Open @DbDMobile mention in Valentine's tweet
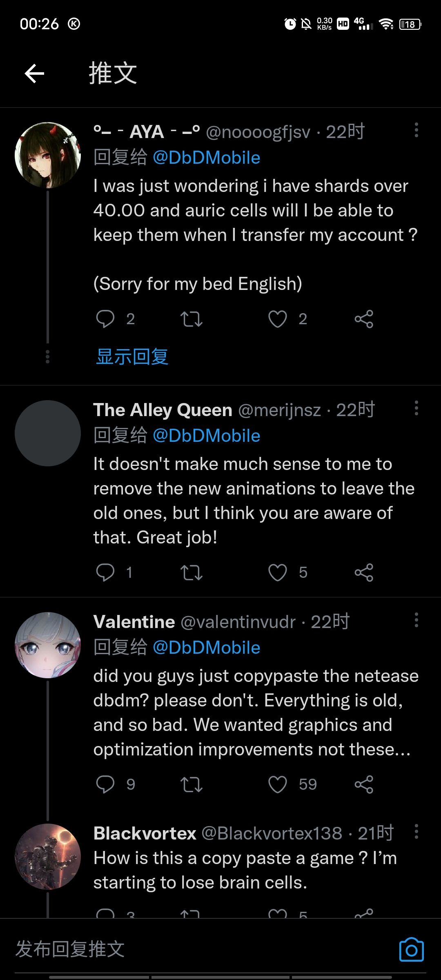This screenshot has width=441, height=980. coord(206,648)
